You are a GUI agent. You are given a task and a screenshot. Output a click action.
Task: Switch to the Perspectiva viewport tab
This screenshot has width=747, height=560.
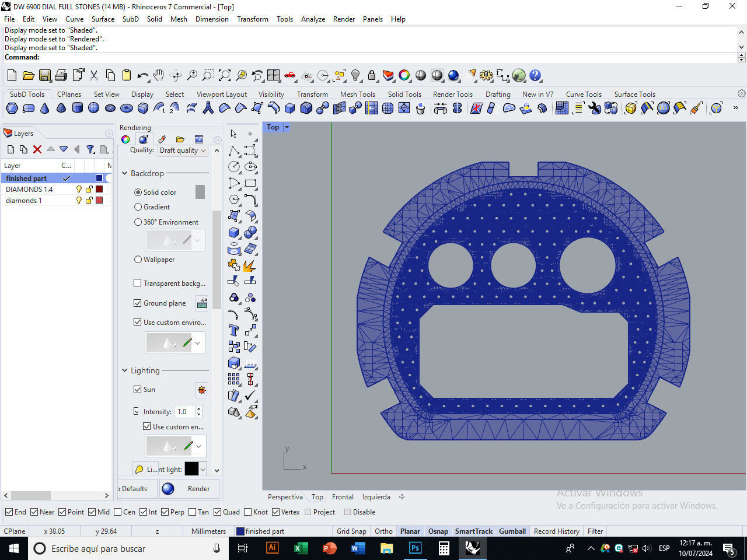click(x=285, y=497)
